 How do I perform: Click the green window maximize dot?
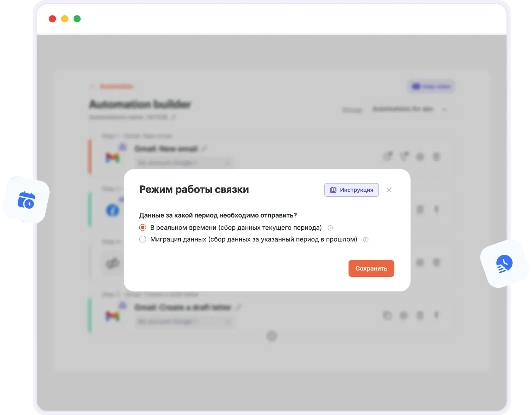click(77, 19)
